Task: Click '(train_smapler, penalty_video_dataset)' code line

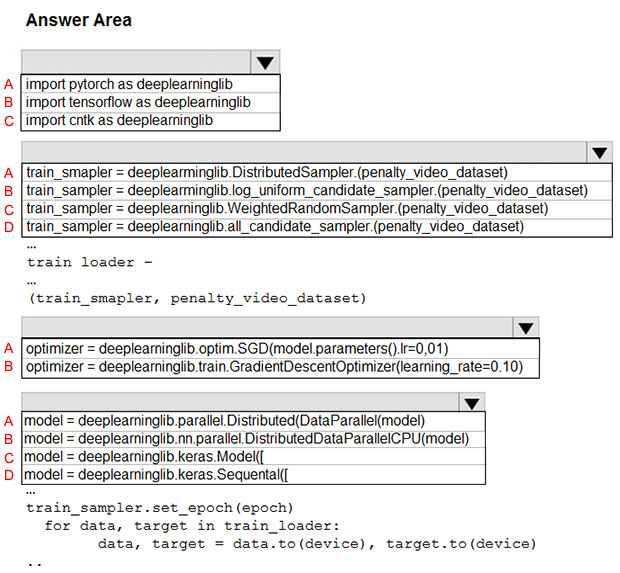Action: point(197,298)
